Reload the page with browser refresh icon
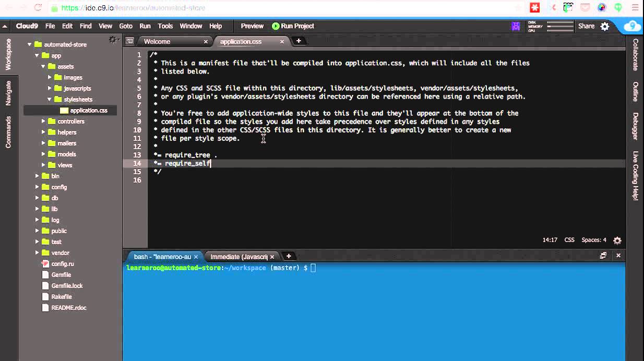The height and width of the screenshot is (361, 644). pyautogui.click(x=38, y=8)
